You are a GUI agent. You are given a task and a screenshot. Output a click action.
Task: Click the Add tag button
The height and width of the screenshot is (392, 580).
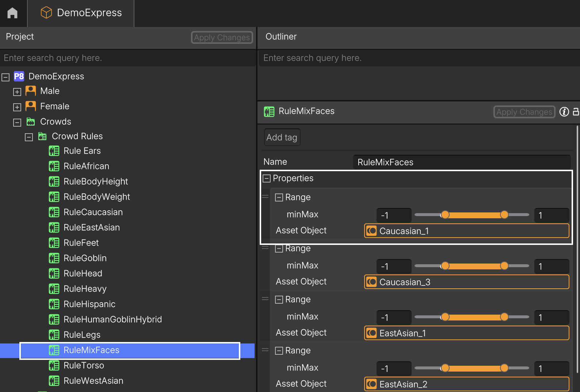point(282,137)
